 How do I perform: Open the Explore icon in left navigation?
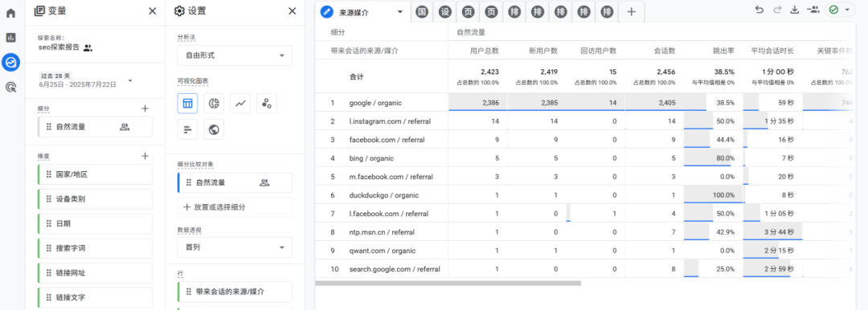point(10,62)
